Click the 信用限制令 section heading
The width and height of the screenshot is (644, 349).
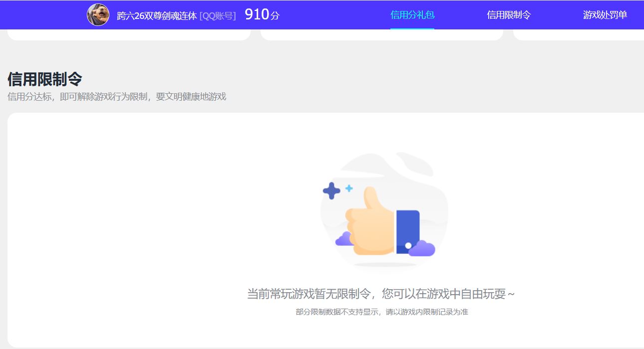click(x=44, y=79)
